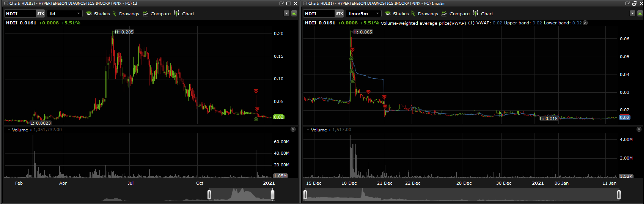Viewport: 644px width, 204px height.
Task: Click the Studies icon in left chart
Action: [x=89, y=13]
